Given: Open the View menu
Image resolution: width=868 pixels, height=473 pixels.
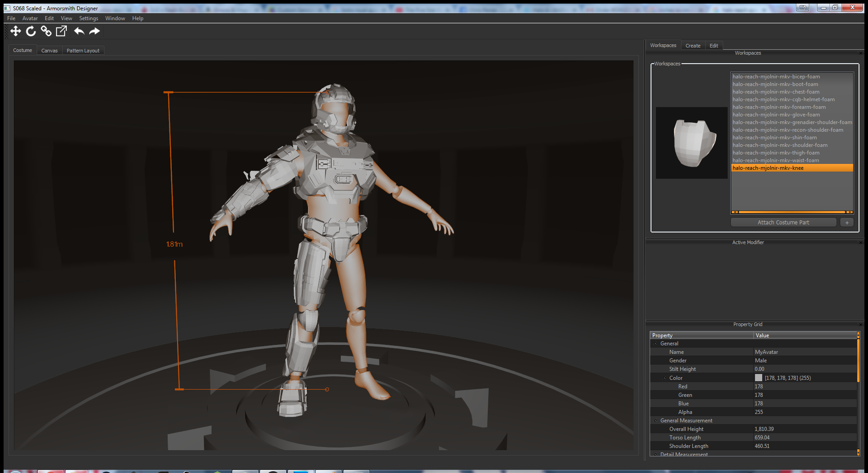Looking at the screenshot, I should (66, 18).
